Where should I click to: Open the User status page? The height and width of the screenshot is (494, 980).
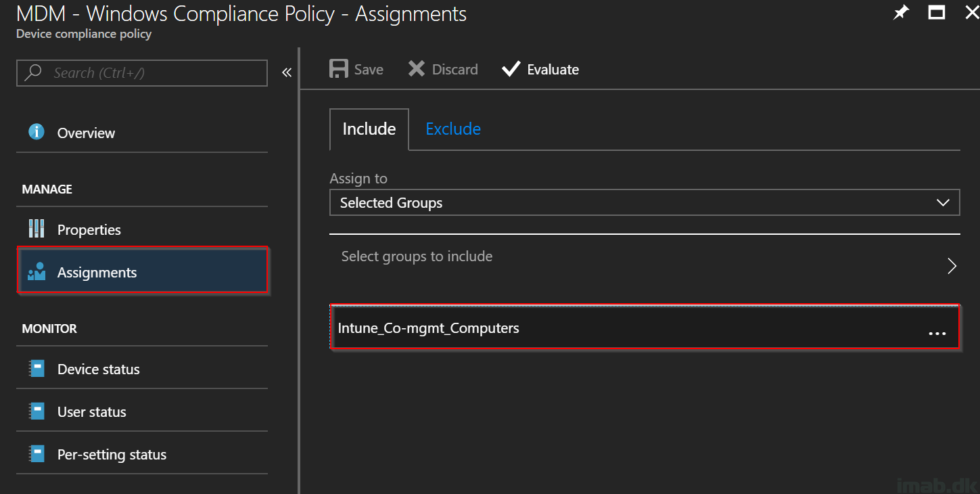point(142,411)
